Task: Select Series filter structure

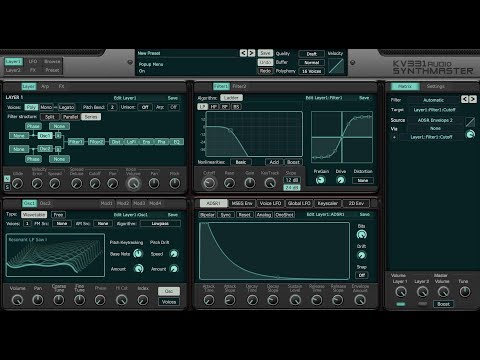Action: tap(91, 117)
